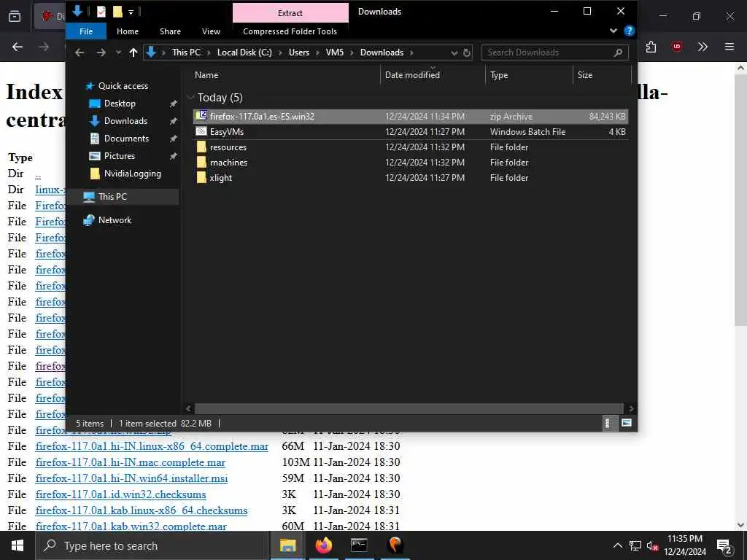Screen dimensions: 747x560
Task: Go back in File Explorer
Action: click(x=80, y=52)
